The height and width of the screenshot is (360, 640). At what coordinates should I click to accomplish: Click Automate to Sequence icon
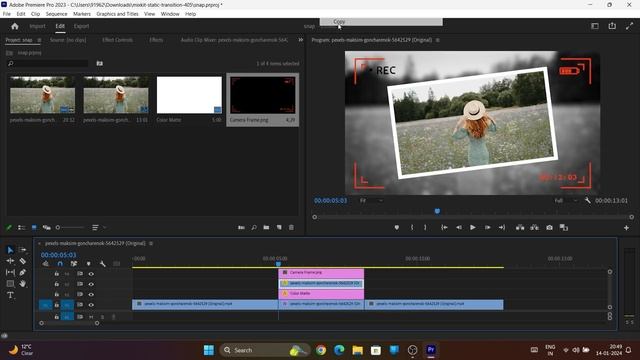tap(241, 227)
